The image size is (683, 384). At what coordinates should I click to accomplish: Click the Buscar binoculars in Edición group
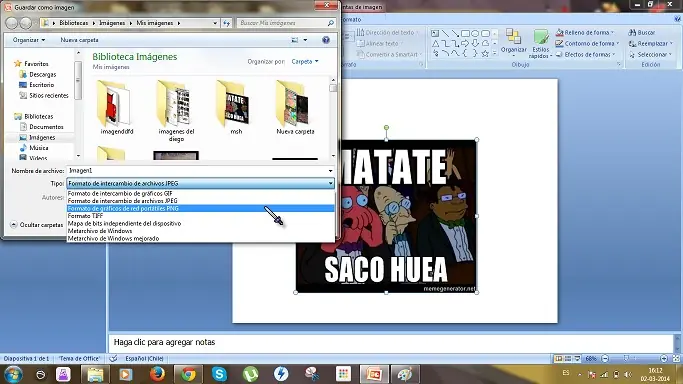click(632, 33)
